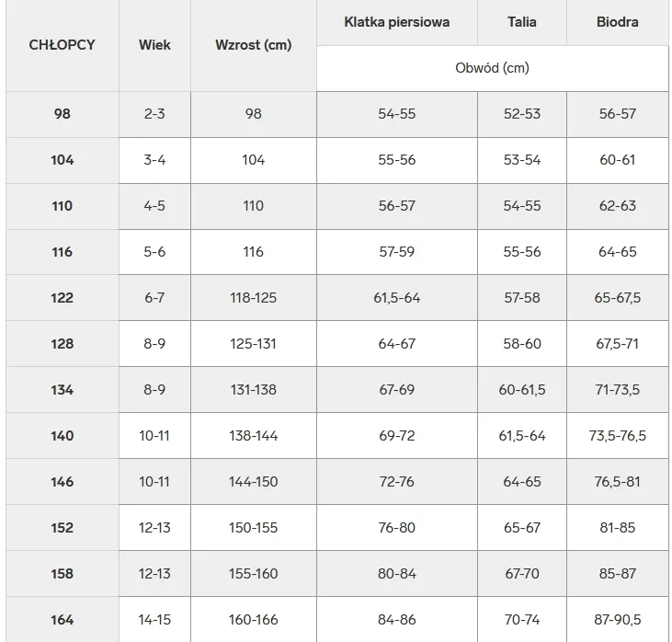The height and width of the screenshot is (642, 672).
Task: Select size 140 row label
Action: click(62, 436)
